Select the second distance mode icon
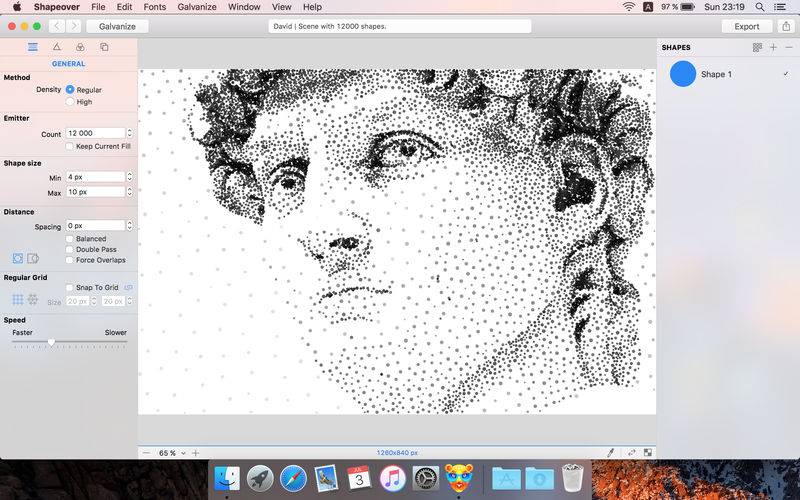Viewport: 800px width, 500px height. click(33, 258)
